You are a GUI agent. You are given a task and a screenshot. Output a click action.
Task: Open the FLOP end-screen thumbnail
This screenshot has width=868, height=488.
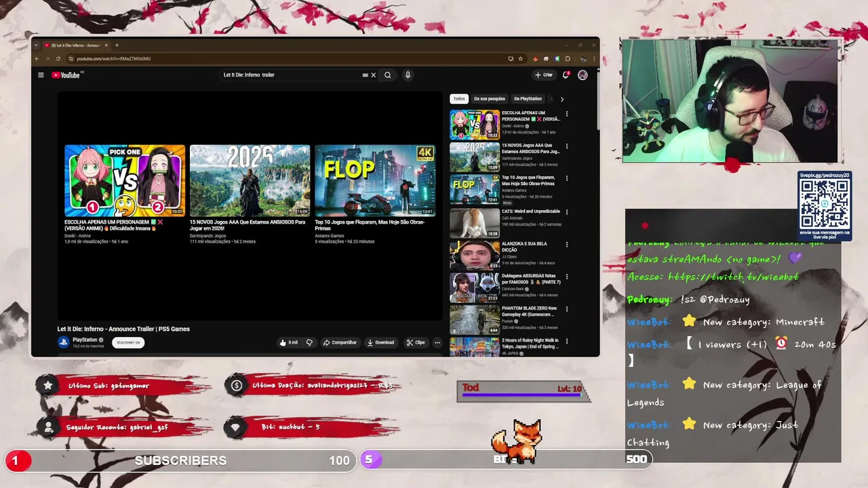coord(375,180)
